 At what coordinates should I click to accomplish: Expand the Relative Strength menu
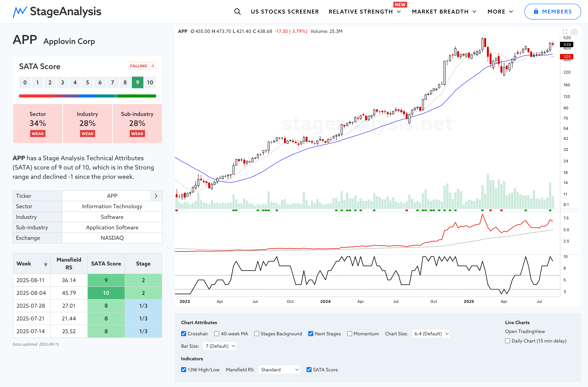364,12
